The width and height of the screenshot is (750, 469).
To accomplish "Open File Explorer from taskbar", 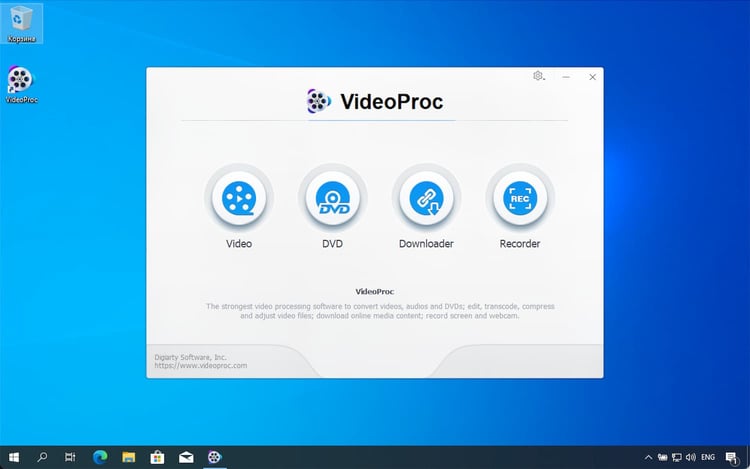I will click(128, 457).
